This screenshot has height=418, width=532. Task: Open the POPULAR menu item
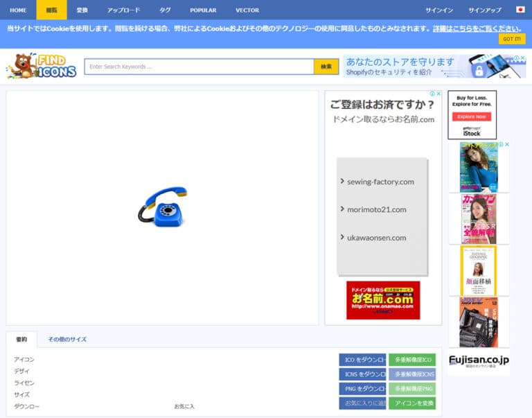pyautogui.click(x=203, y=10)
